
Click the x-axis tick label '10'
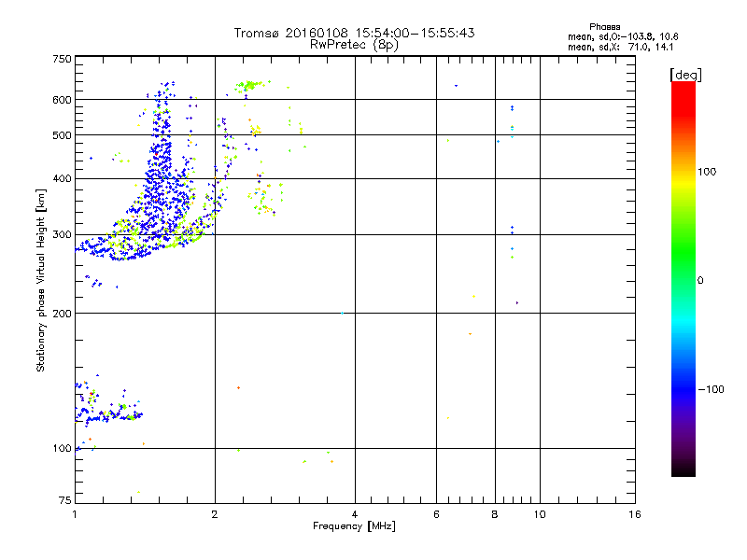(540, 514)
